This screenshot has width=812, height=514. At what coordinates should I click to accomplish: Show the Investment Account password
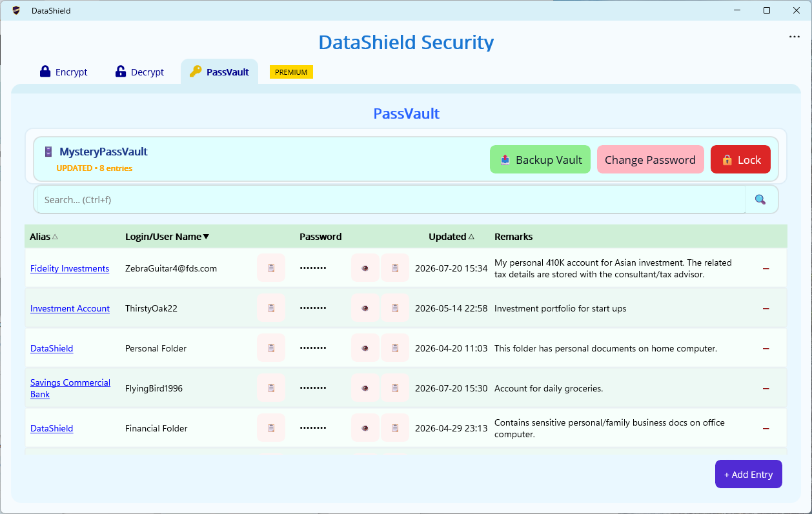click(x=365, y=308)
